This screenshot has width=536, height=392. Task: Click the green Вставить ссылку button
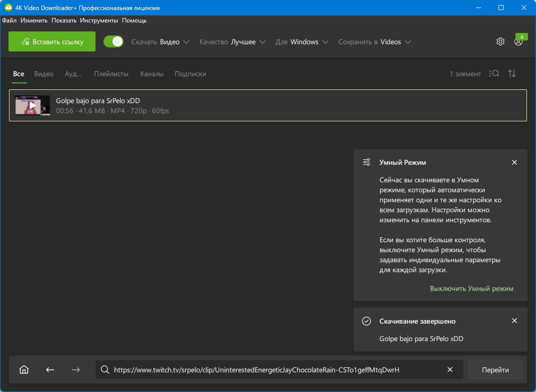pos(52,41)
